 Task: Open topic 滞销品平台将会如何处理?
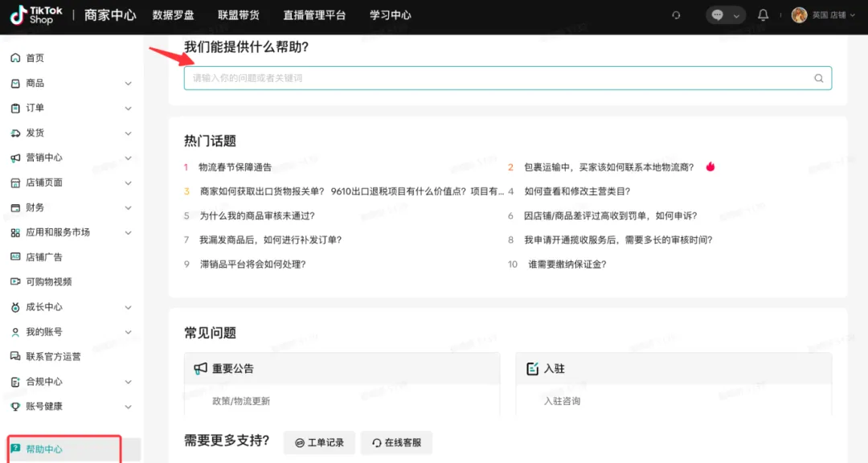click(x=253, y=264)
